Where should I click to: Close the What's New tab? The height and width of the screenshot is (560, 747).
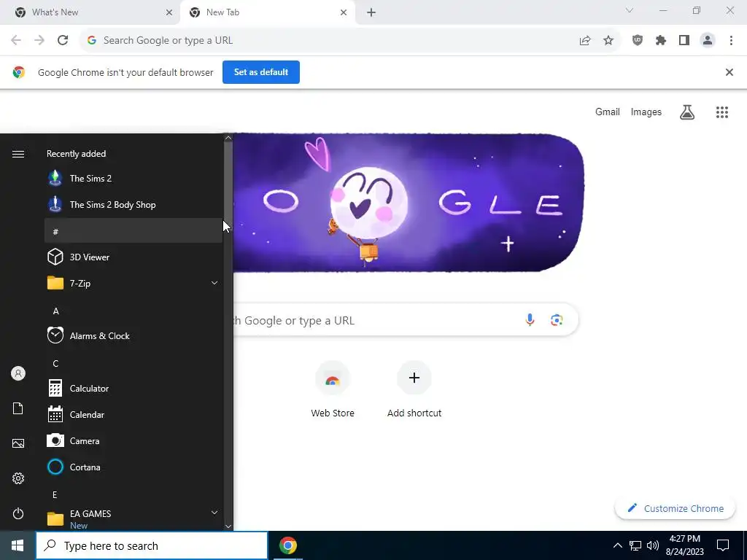pyautogui.click(x=169, y=12)
